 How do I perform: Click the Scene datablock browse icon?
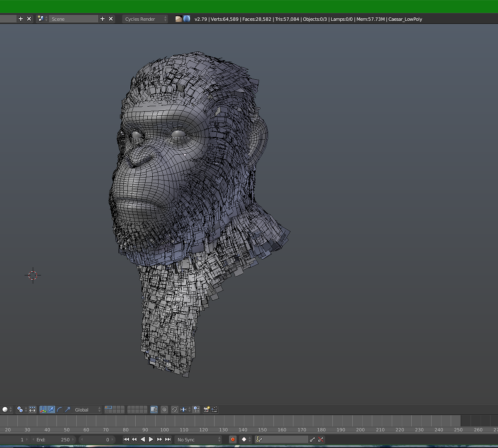42,19
